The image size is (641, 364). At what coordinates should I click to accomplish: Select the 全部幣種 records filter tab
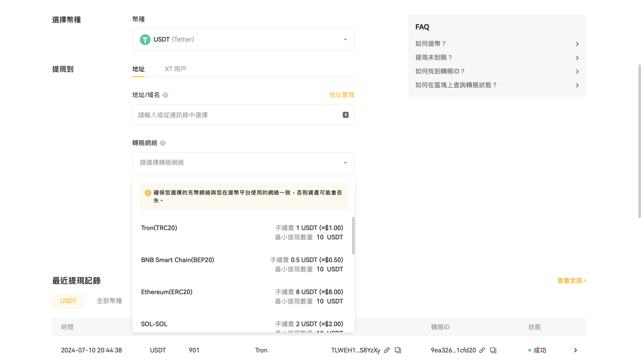tap(109, 301)
